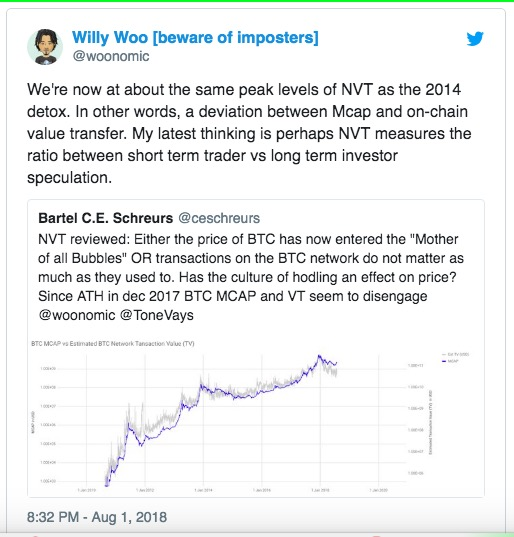Click the 1 Jan 2014 x-axis label
The height and width of the screenshot is (537, 514).
[x=203, y=490]
